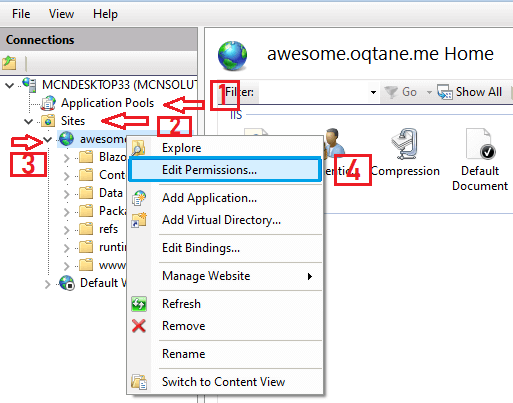The image size is (513, 403).
Task: Click the large globe icon beside page title
Action: click(x=232, y=55)
